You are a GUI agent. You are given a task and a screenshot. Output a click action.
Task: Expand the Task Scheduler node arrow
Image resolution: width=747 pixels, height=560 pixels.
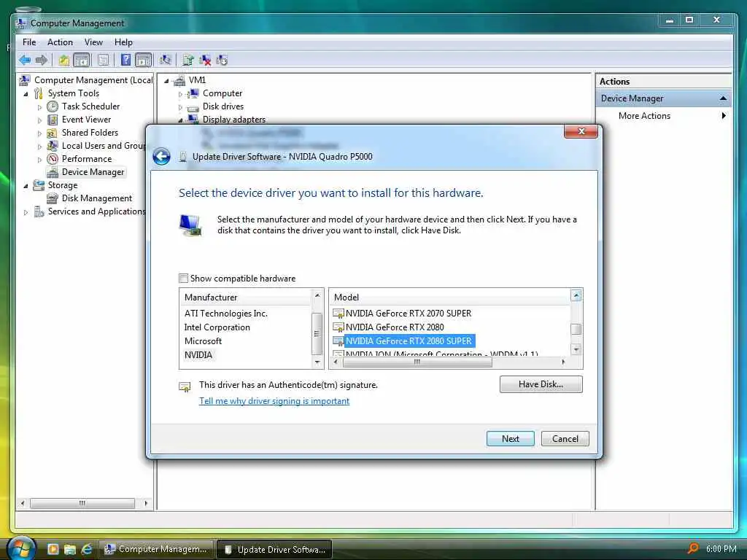pos(39,107)
